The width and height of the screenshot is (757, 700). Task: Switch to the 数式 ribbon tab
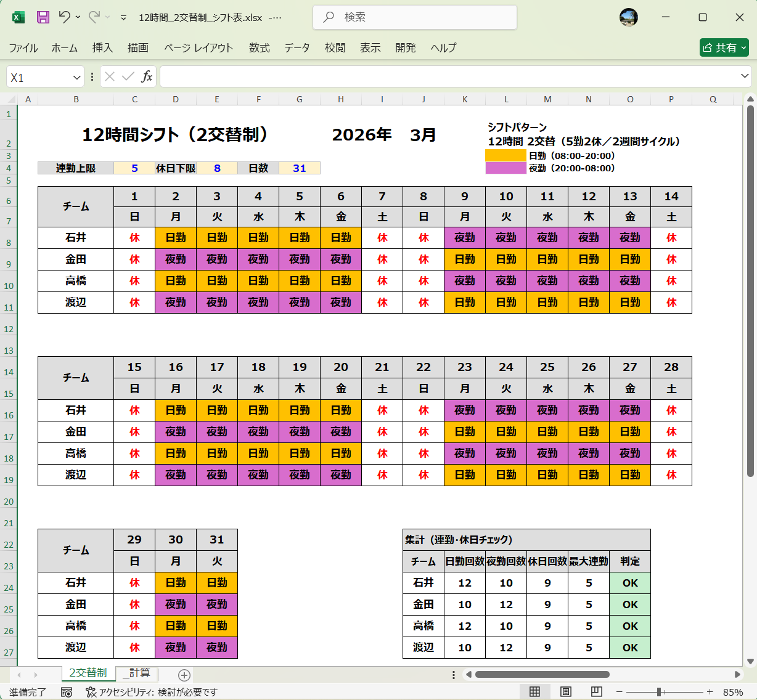[259, 47]
